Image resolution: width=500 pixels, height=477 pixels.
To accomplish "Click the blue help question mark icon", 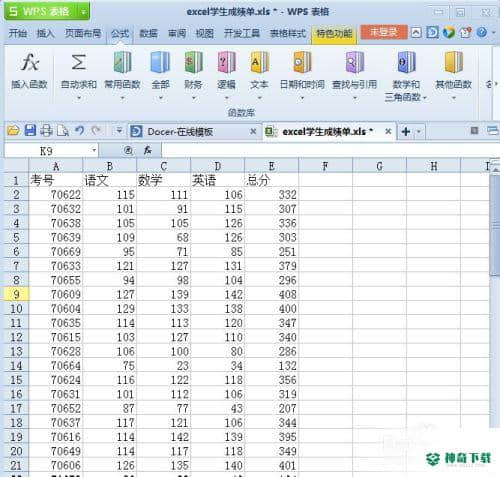I will 481,33.
